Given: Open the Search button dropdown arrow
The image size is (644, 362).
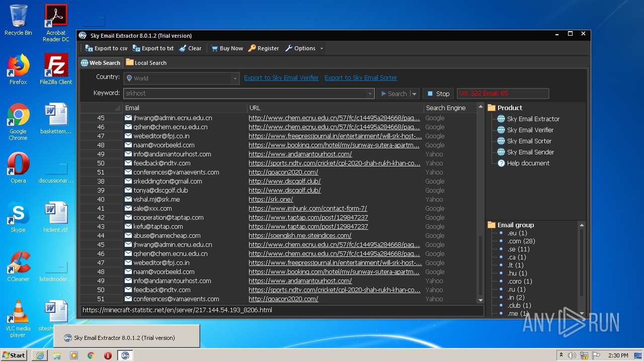Looking at the screenshot, I should (x=414, y=94).
